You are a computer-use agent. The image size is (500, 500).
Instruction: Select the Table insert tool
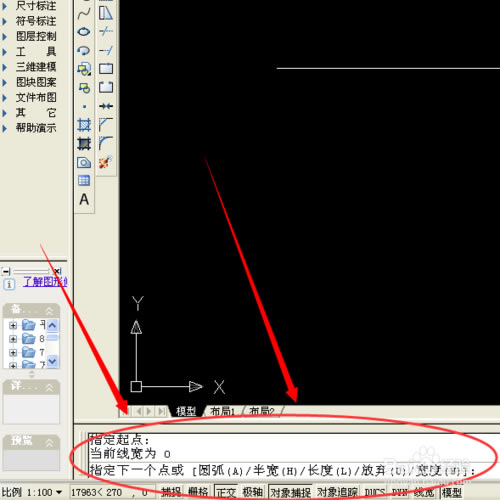coord(84,181)
